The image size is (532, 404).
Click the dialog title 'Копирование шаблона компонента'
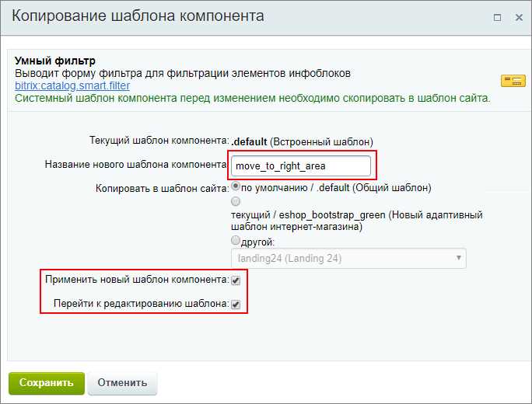click(x=138, y=16)
